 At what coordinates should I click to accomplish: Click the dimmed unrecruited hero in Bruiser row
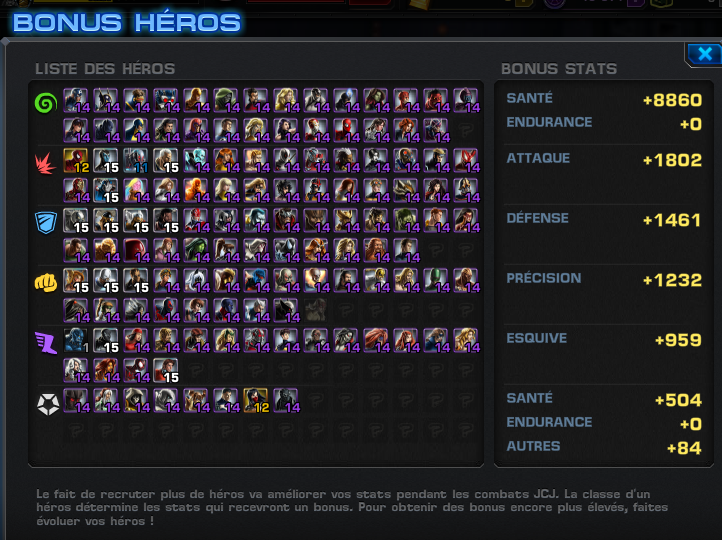315,310
